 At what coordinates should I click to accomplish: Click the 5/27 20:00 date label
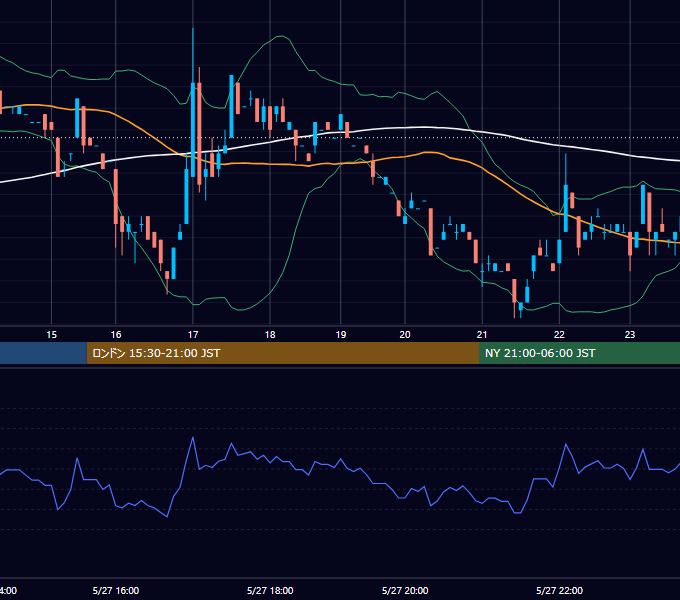click(x=405, y=590)
